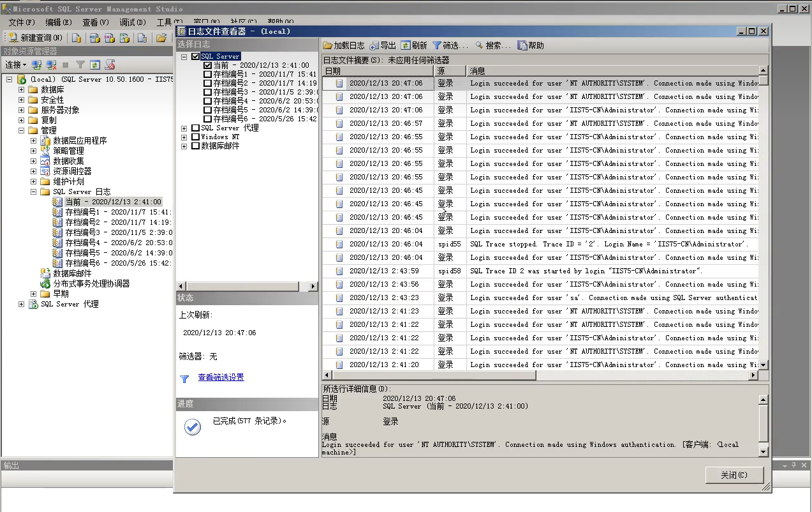Viewport: 812px width, 512px height.
Task: Check the 存档编号1 log checkbox
Action: pyautogui.click(x=207, y=74)
